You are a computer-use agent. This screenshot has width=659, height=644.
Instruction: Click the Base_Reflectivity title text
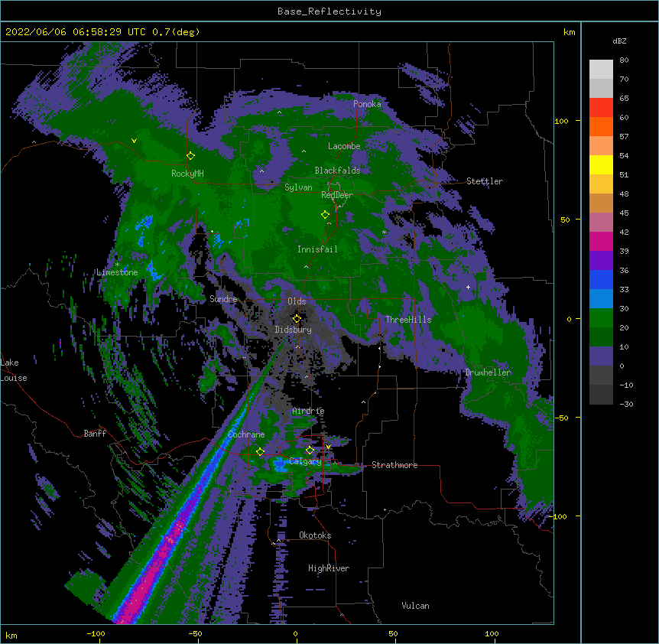pos(329,11)
